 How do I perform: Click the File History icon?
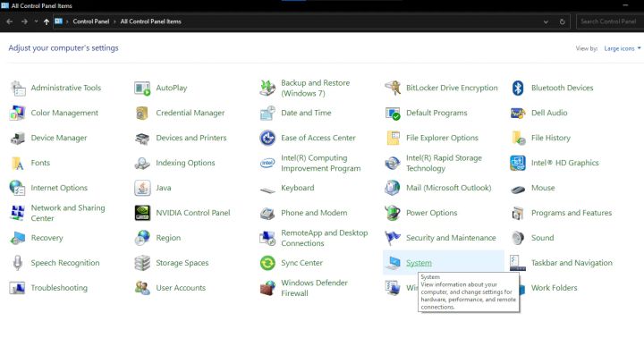(518, 138)
